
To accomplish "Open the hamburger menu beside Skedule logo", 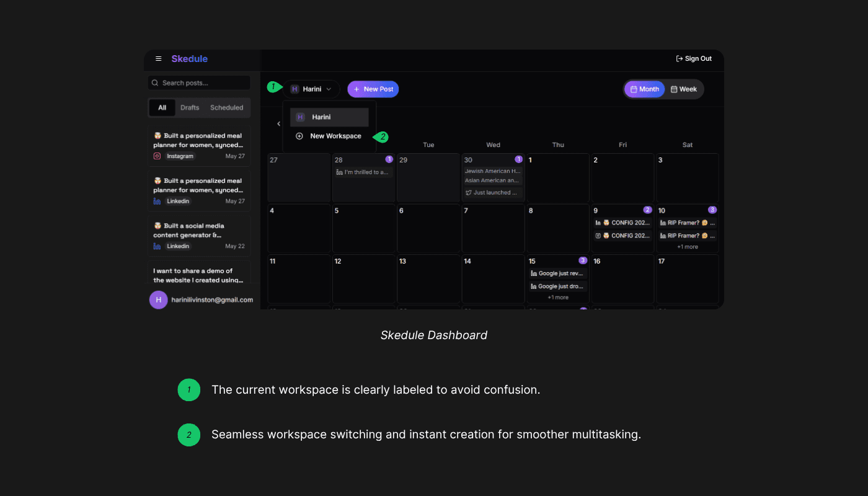I will (159, 59).
